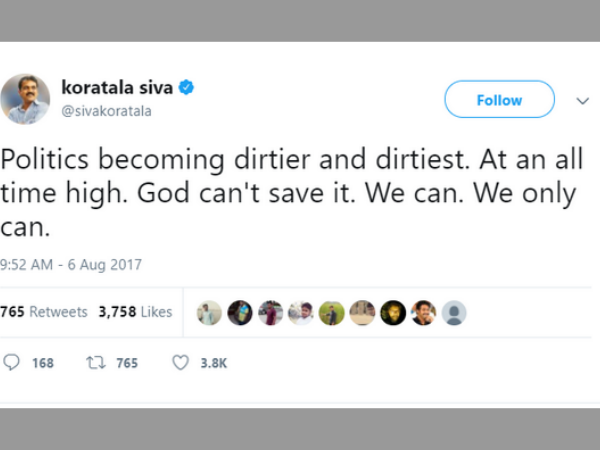Open the first liker avatar in the row

pos(209,313)
